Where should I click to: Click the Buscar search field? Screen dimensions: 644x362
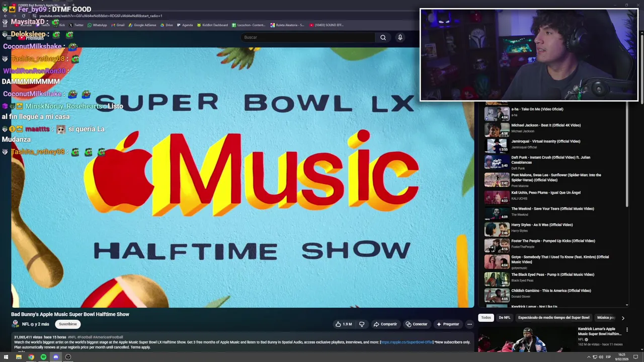[308, 37]
